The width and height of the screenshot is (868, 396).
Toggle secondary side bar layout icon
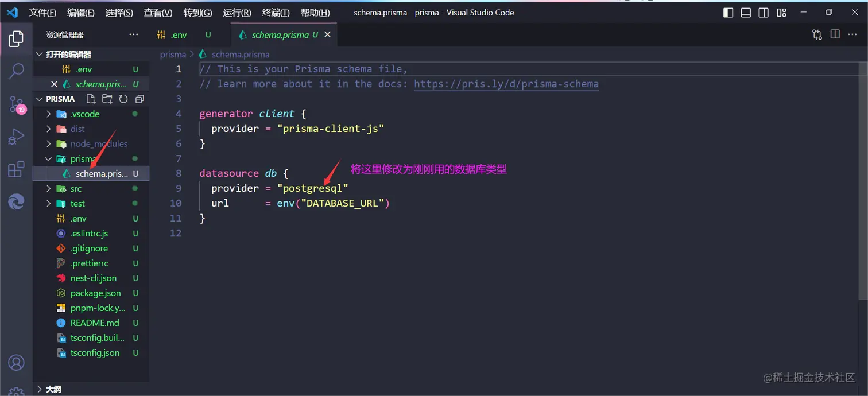(x=764, y=13)
